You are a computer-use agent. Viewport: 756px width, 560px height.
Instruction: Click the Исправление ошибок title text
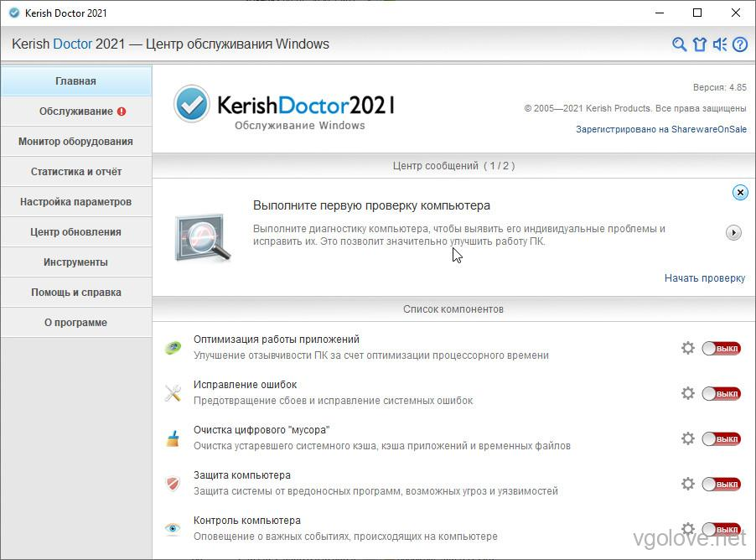tap(245, 385)
